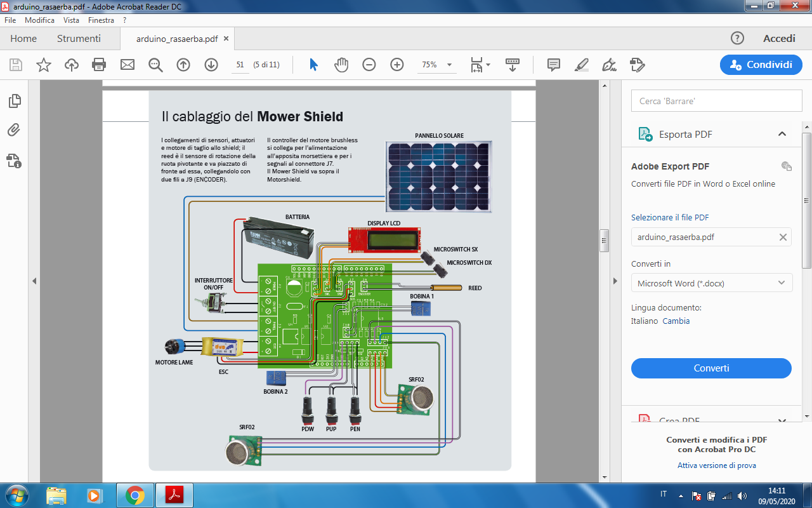Click the Cerca search field
Image resolution: width=812 pixels, height=508 pixels.
click(716, 101)
